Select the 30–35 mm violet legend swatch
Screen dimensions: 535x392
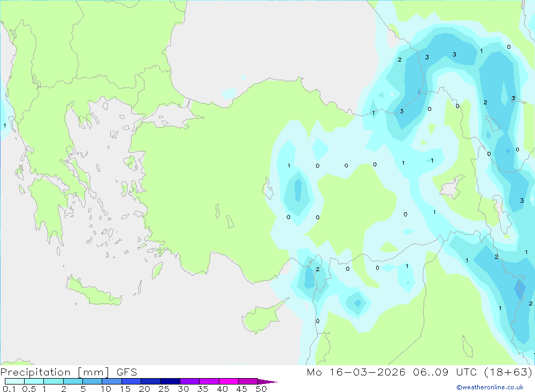point(190,381)
